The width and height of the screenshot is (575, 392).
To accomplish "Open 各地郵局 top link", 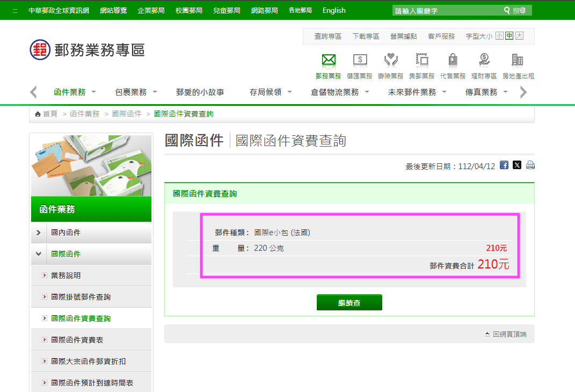I will coord(300,11).
